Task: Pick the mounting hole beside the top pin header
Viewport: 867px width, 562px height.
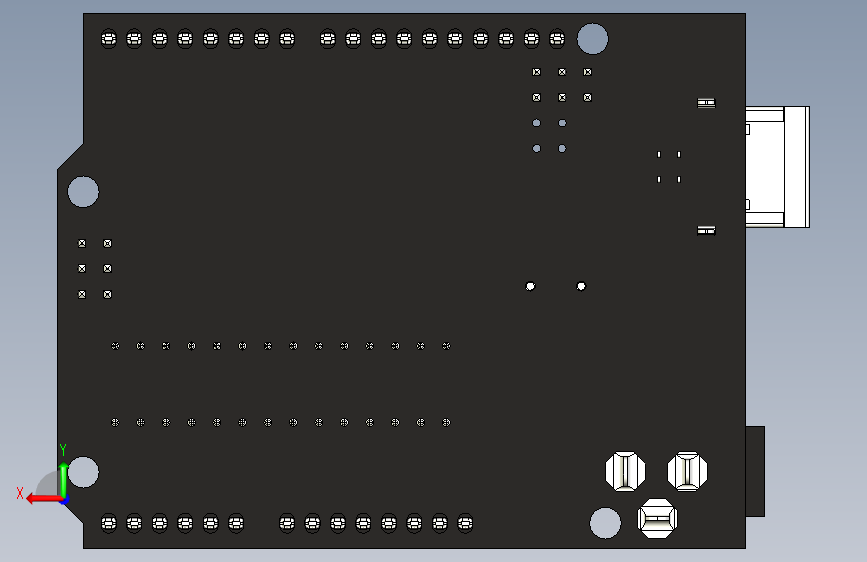Action: [x=592, y=39]
